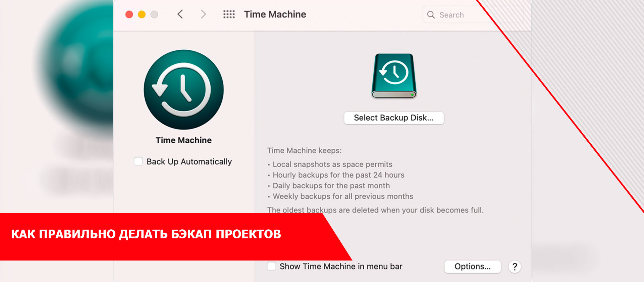Screen dimensions: 644x282
Task: Click Select Backup Disk button
Action: point(394,118)
